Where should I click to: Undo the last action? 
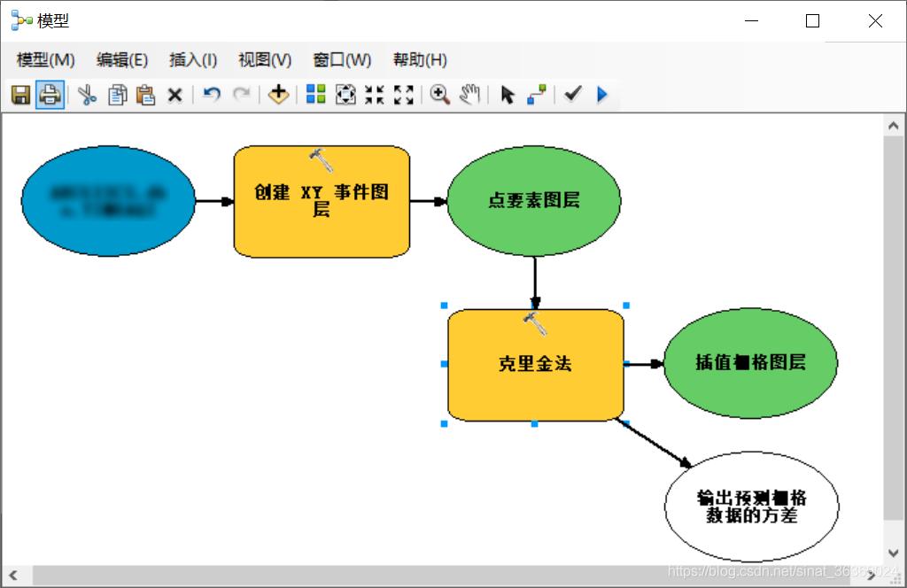pyautogui.click(x=211, y=94)
